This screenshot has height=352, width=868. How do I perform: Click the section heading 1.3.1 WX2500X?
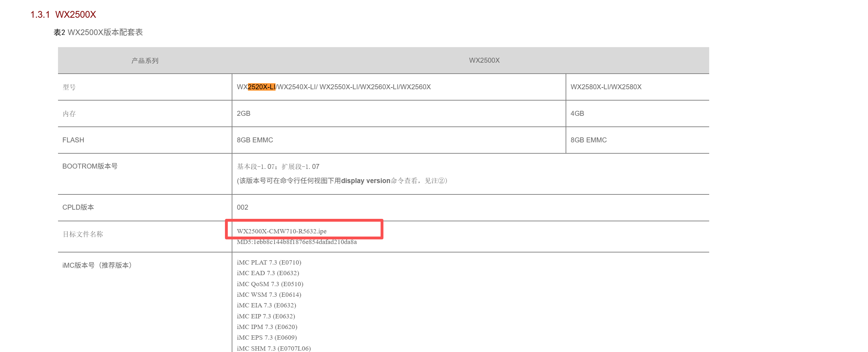point(63,15)
